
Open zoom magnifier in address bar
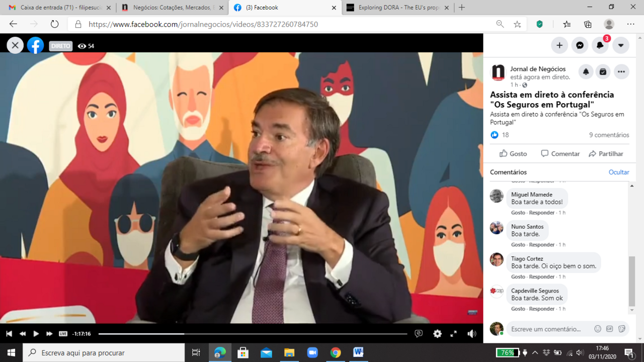click(500, 24)
